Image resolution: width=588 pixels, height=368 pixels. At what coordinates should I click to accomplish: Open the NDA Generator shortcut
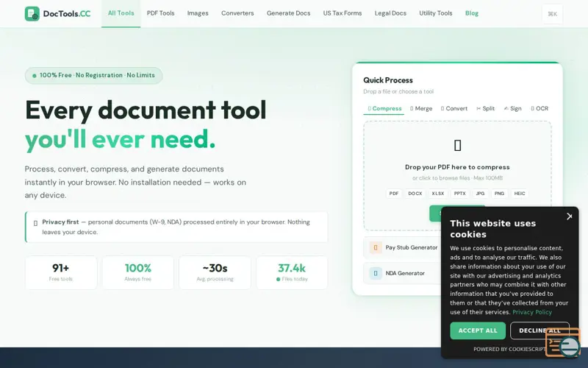coord(403,273)
